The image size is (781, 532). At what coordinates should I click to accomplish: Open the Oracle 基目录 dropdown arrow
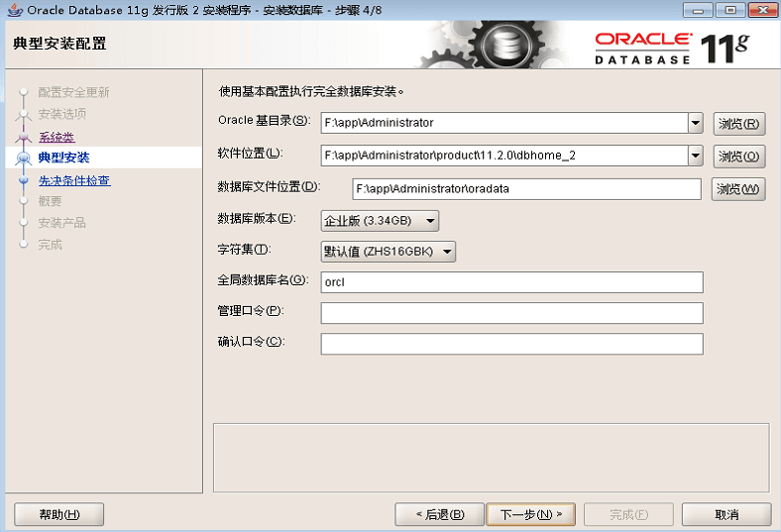[696, 123]
